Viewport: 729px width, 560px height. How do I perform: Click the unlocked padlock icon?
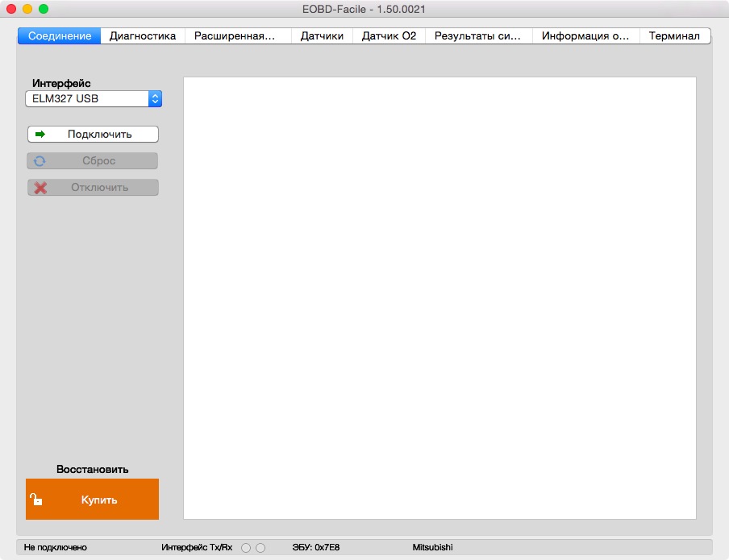[x=35, y=499]
